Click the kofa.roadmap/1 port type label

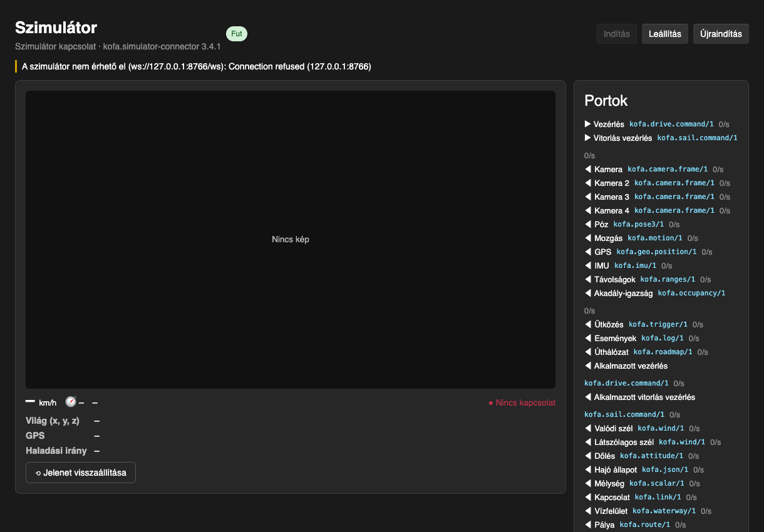coord(663,352)
